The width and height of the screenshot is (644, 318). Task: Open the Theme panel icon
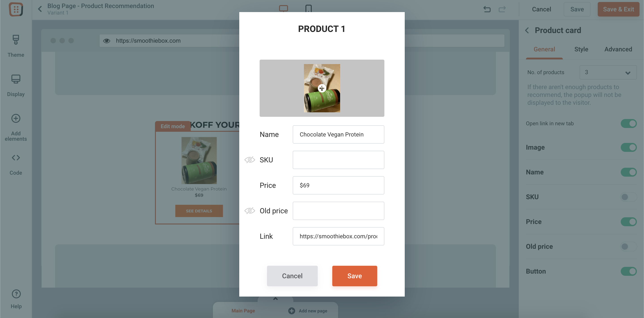16,40
